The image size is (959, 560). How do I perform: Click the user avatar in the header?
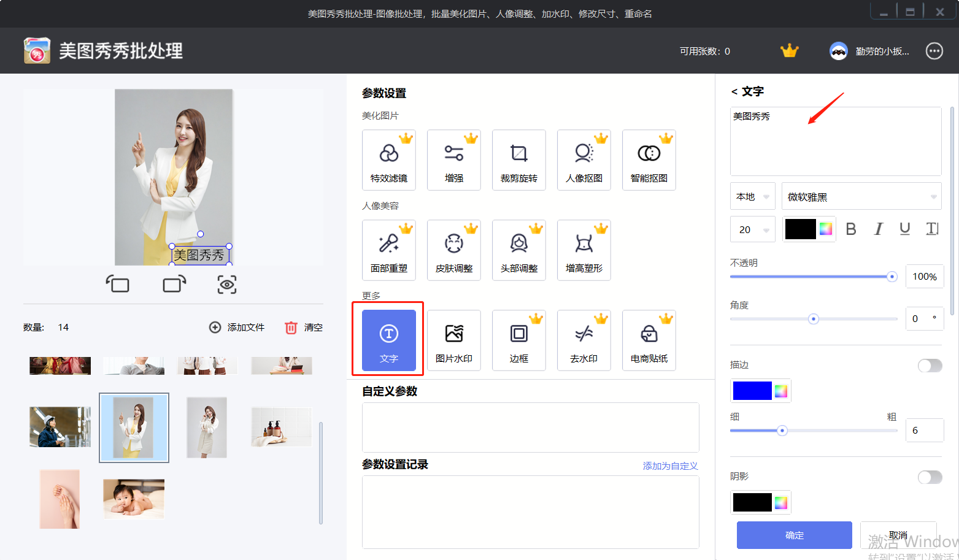click(x=838, y=51)
